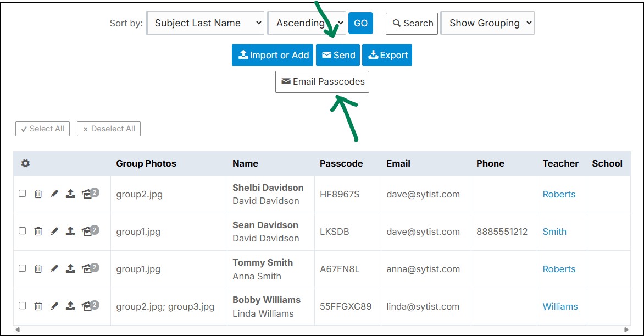Click the trash icon in Bobby Williams' row

pos(38,306)
